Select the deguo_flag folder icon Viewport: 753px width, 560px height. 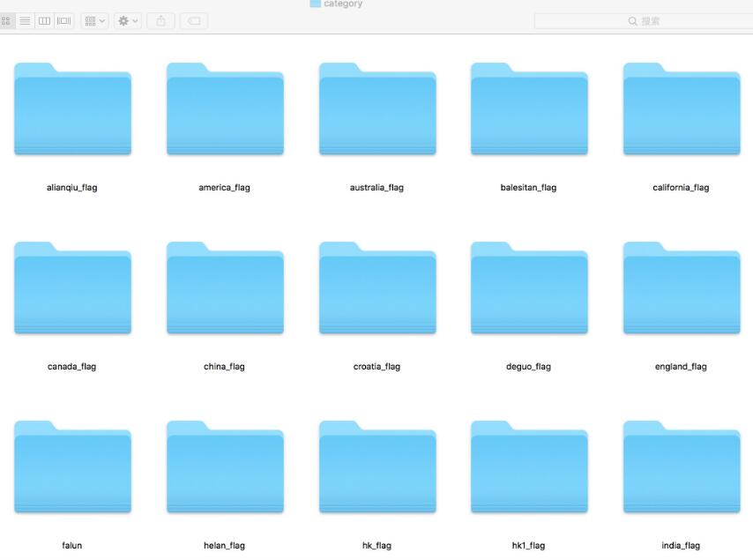(529, 288)
